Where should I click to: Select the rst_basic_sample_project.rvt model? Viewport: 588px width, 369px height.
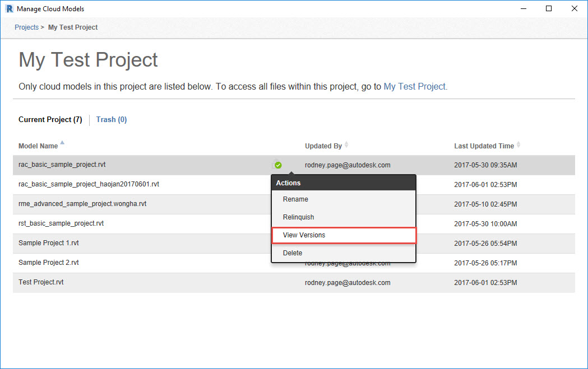tap(62, 223)
